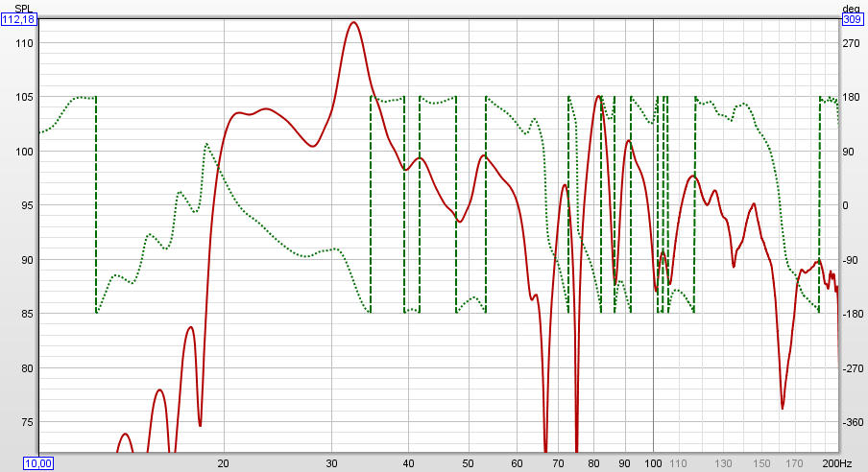Click the deg axis title
The width and height of the screenshot is (868, 472).
click(851, 9)
